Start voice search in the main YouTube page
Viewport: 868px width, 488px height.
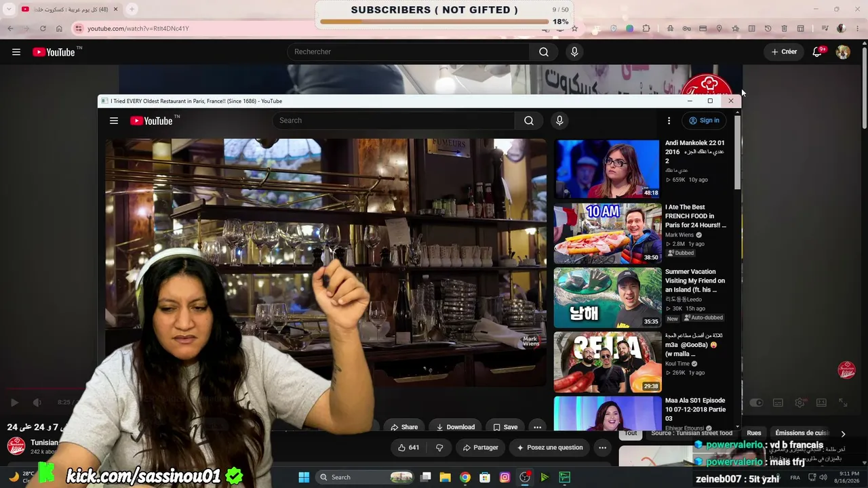(x=574, y=52)
